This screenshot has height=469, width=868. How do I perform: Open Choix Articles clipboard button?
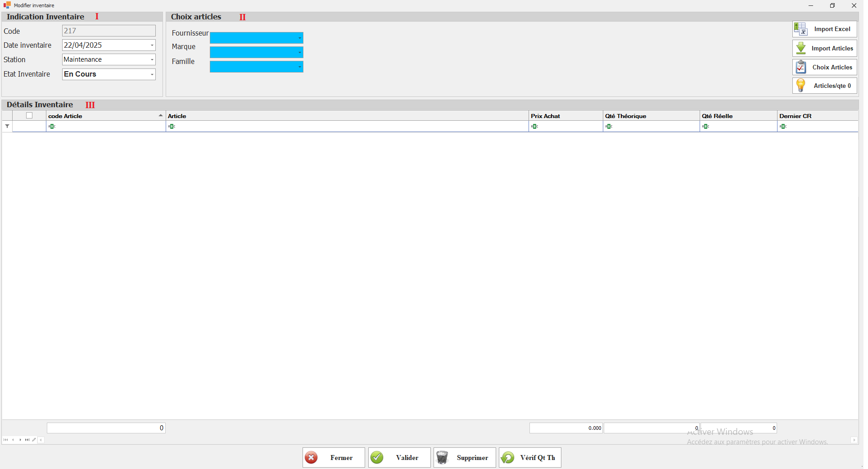(x=824, y=67)
